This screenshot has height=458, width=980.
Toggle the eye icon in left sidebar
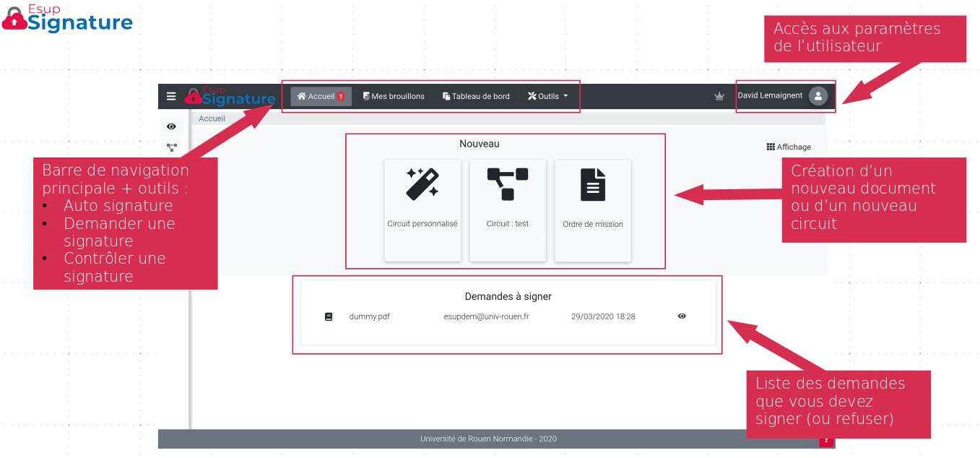(x=172, y=126)
